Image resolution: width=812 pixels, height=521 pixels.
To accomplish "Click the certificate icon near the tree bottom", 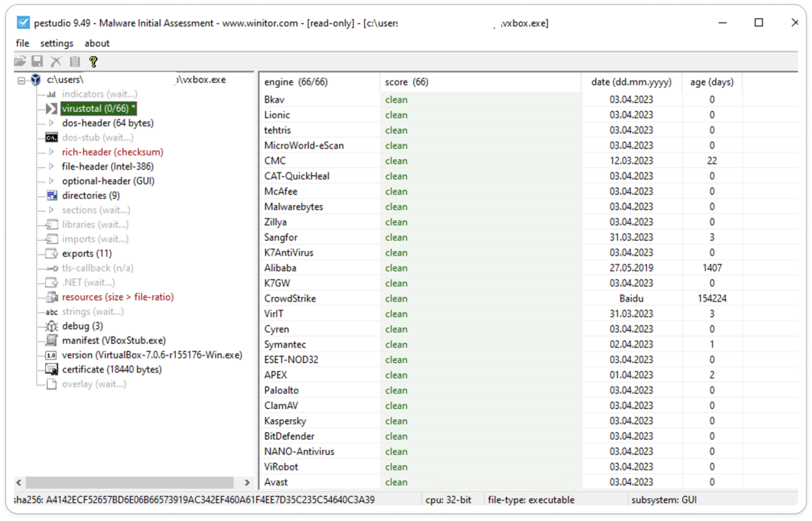I will (51, 369).
